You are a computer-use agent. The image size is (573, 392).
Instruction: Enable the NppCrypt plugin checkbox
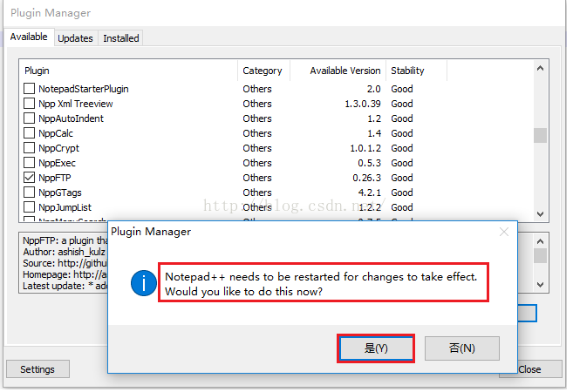coord(30,148)
